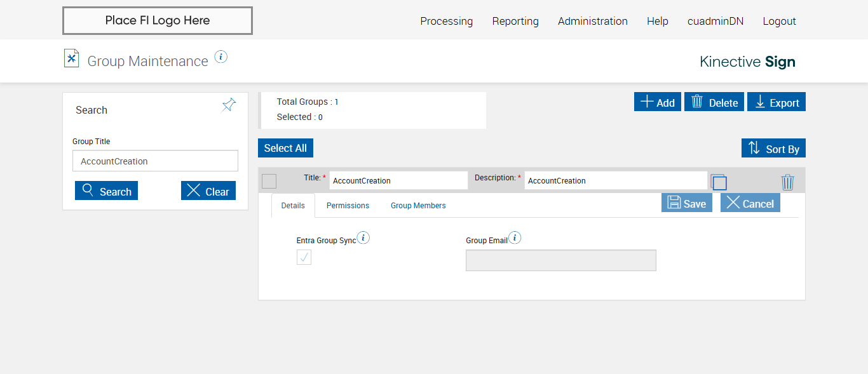Check the AccountCreation group row checkbox
The image size is (868, 374).
point(269,181)
